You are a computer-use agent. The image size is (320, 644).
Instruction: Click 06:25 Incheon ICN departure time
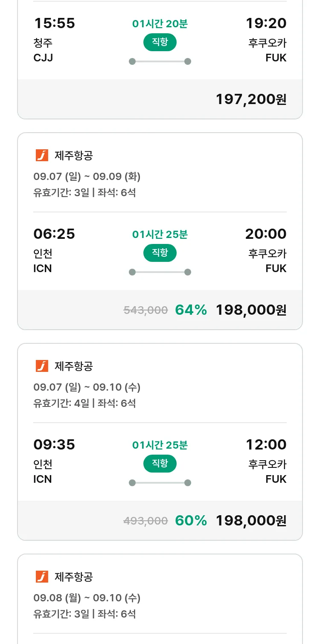pos(54,234)
